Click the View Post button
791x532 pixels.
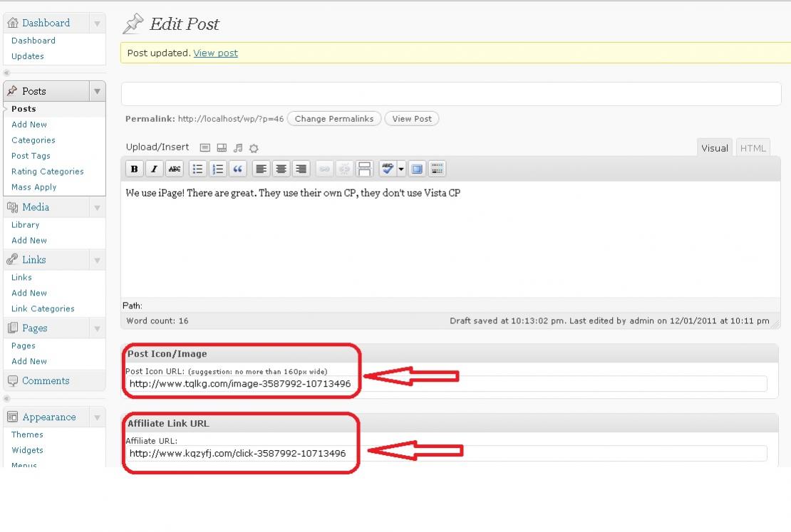pyautogui.click(x=412, y=119)
